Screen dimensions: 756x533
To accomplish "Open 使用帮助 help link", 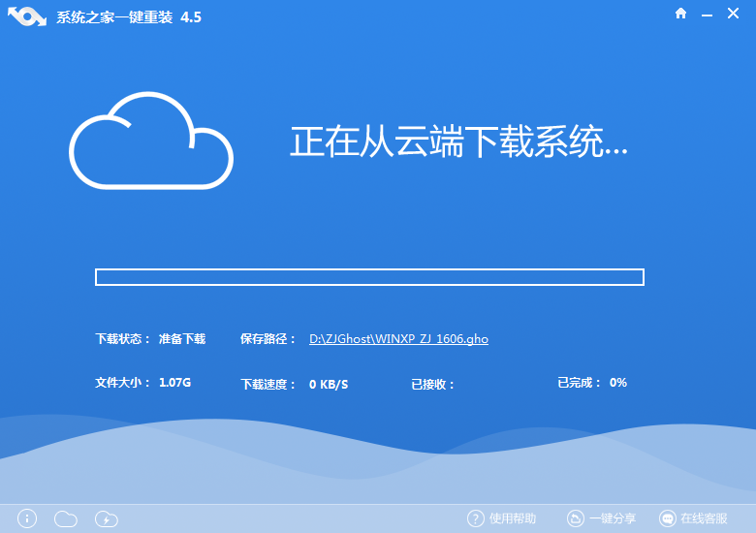I will 513,518.
